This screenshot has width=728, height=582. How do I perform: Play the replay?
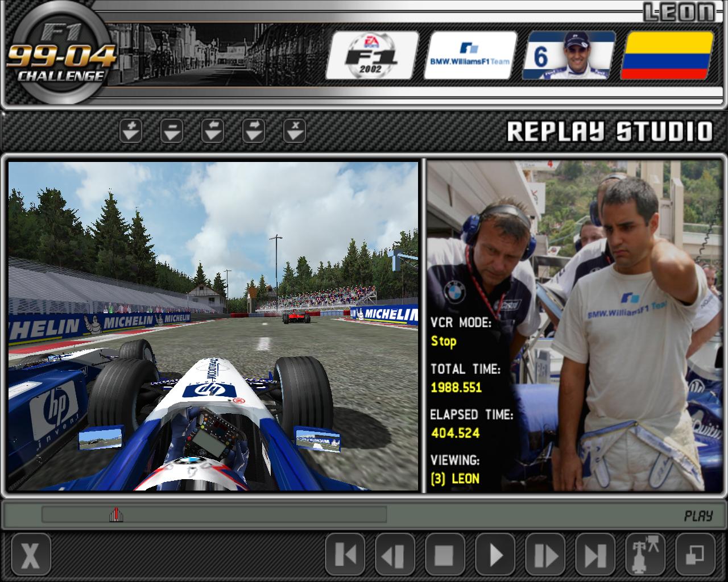495,555
